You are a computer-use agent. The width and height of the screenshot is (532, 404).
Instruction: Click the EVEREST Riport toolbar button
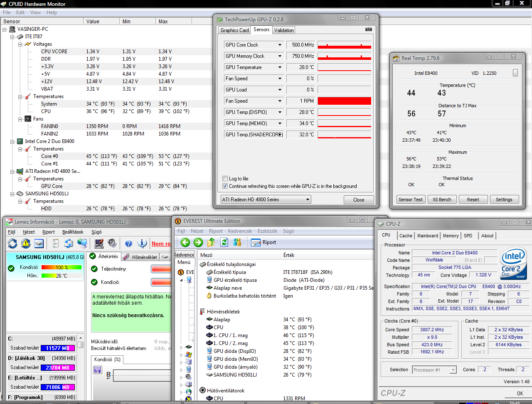click(x=264, y=242)
